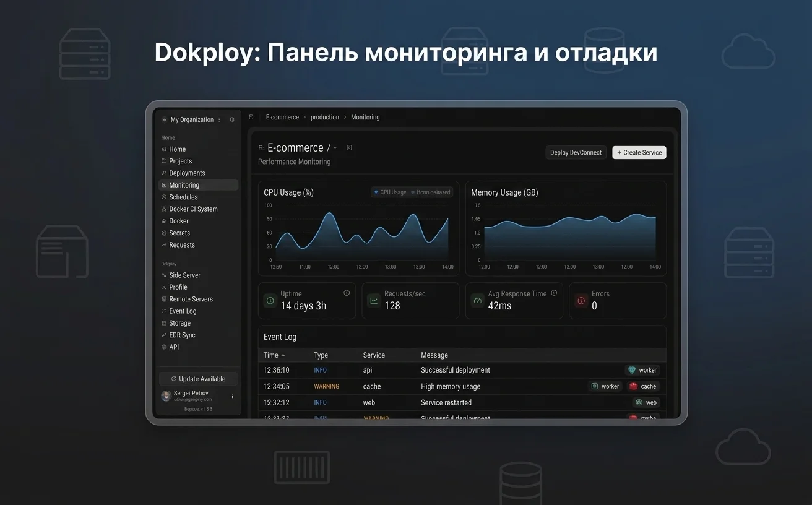The height and width of the screenshot is (505, 812).
Task: Click the INFO label at 12:32:12
Action: click(320, 402)
